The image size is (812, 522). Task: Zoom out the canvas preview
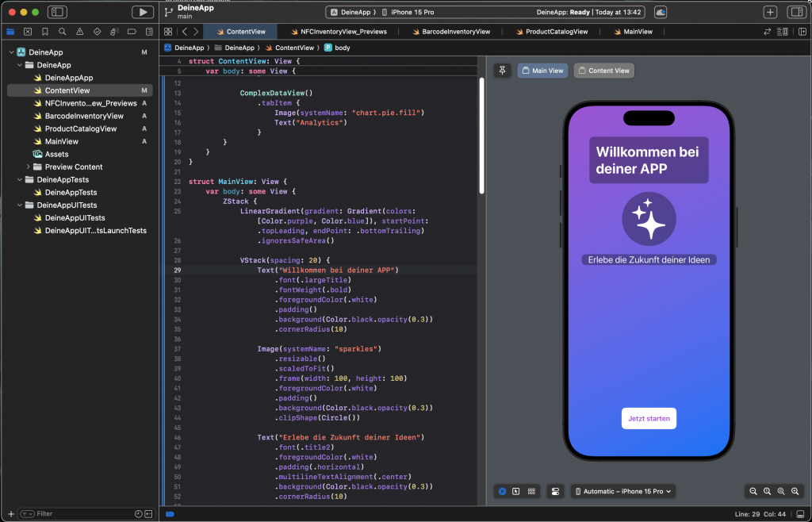coord(753,492)
